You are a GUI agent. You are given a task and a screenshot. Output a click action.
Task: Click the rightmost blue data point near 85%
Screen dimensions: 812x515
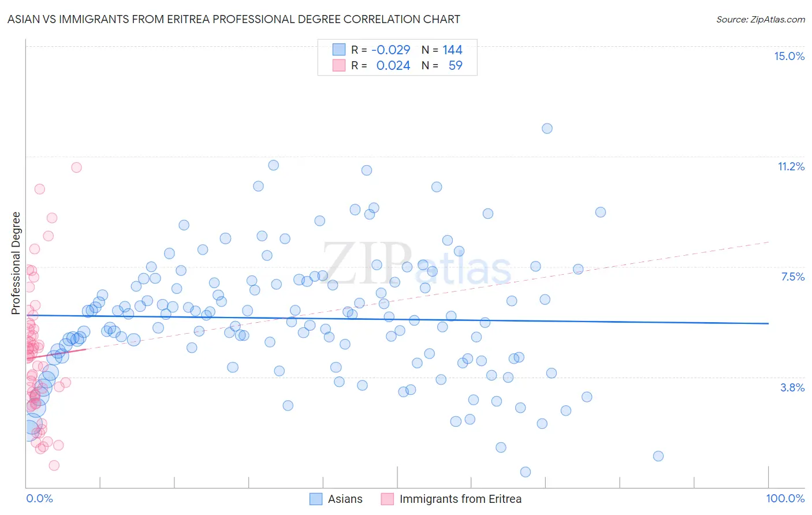658,456
